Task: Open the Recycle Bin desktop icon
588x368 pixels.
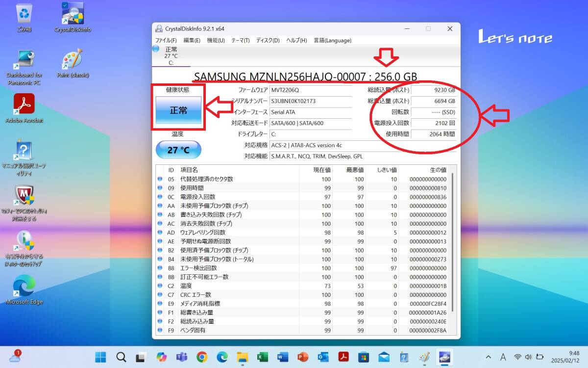Action: point(24,18)
